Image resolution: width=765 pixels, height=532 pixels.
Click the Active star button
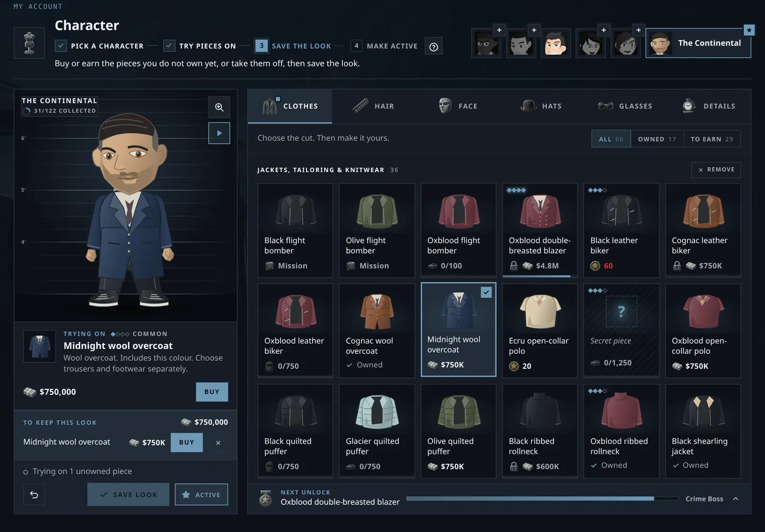point(201,495)
